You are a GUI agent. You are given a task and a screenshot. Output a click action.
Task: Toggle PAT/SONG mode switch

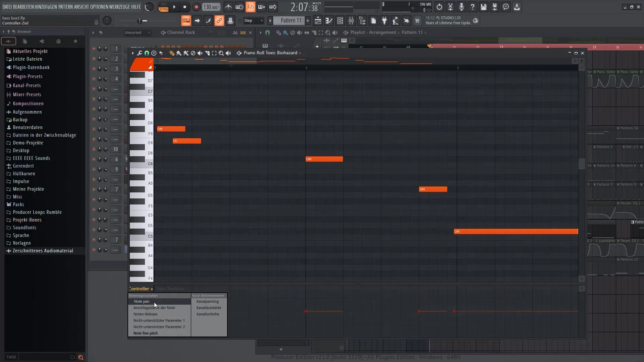click(163, 7)
